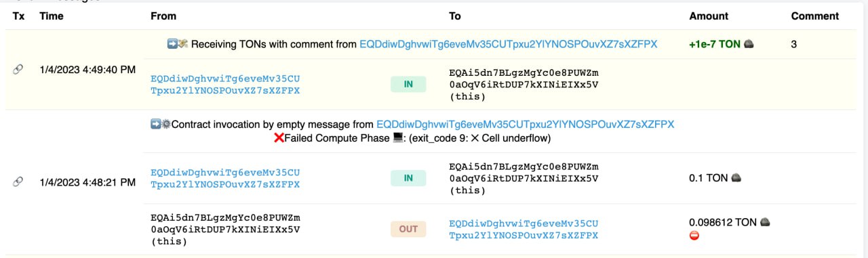Image resolution: width=868 pixels, height=258 pixels.
Task: Open To address link in the OUT row
Action: 524,229
